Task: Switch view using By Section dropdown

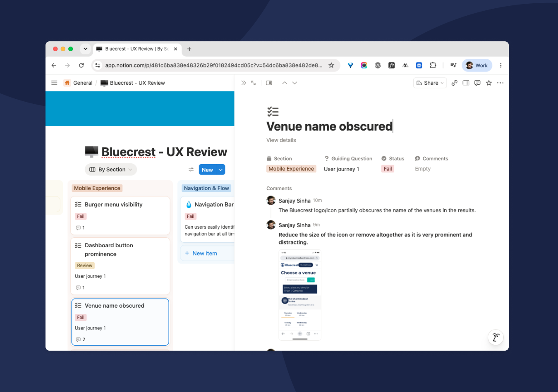Action: 111,170
